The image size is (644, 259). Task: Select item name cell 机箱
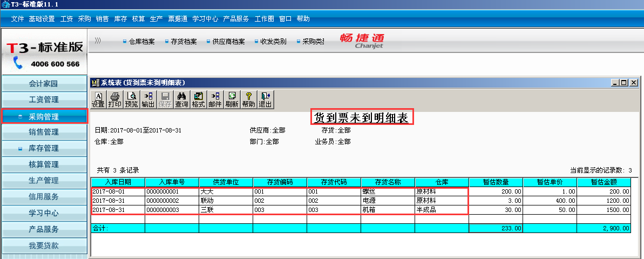(388, 210)
